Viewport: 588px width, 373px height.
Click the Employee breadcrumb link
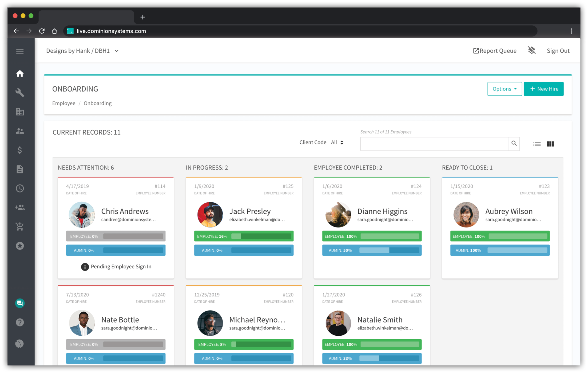(64, 103)
